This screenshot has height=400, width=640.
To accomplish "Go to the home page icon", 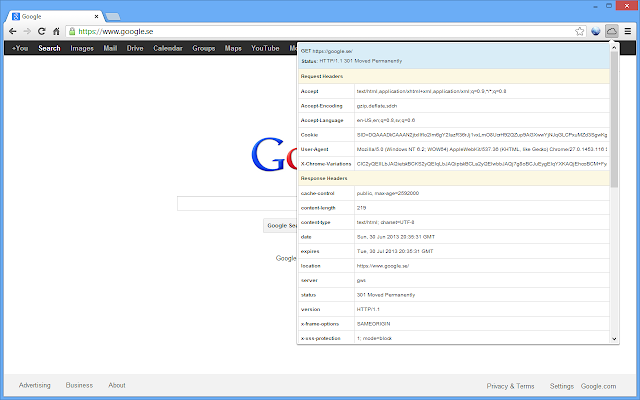I will 56,31.
